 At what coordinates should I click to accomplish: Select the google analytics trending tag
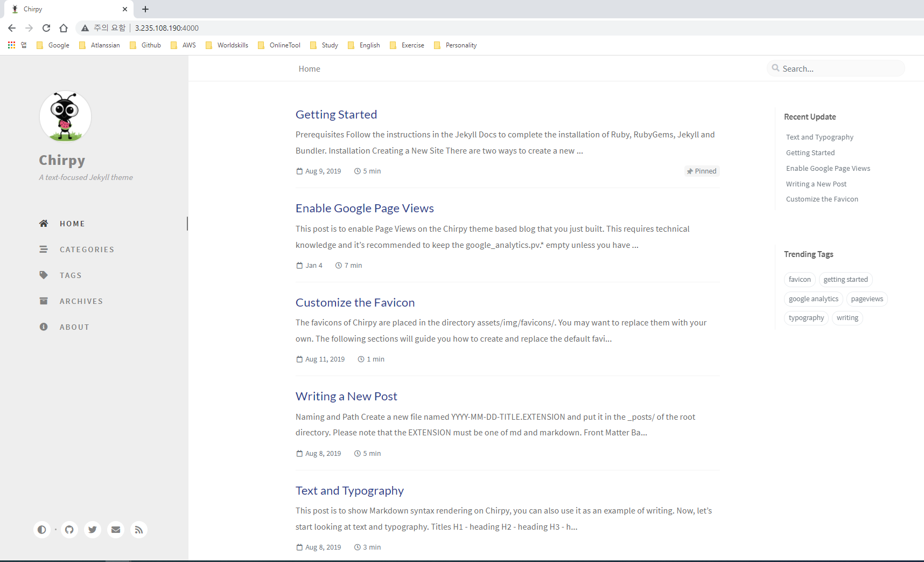813,299
